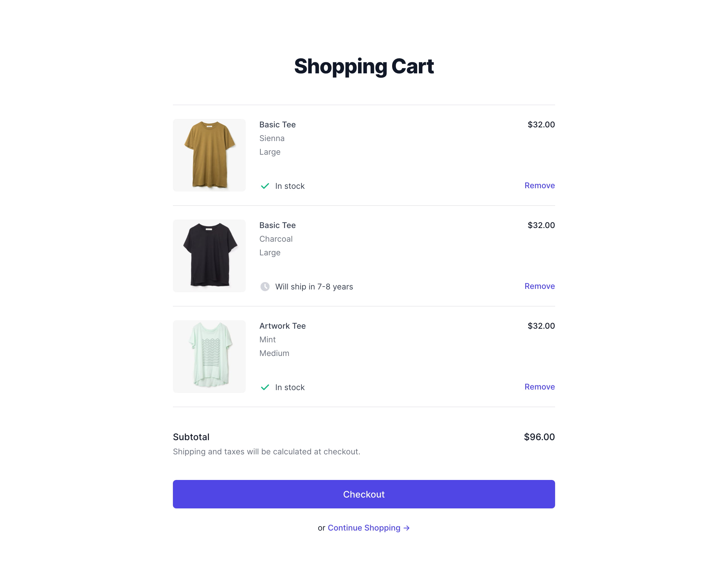The width and height of the screenshot is (728, 588).
Task: Click the $32.00 price of Artwork Tee
Action: 541,326
